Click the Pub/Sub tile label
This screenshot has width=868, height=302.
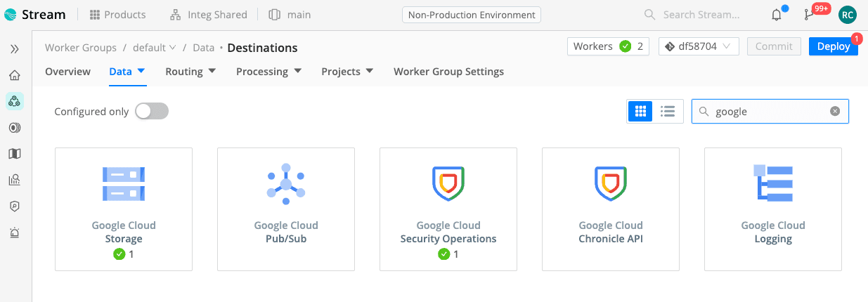286,239
